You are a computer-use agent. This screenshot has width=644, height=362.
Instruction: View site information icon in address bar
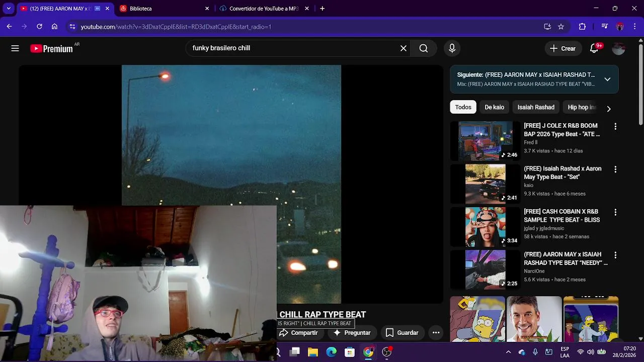[x=72, y=27]
